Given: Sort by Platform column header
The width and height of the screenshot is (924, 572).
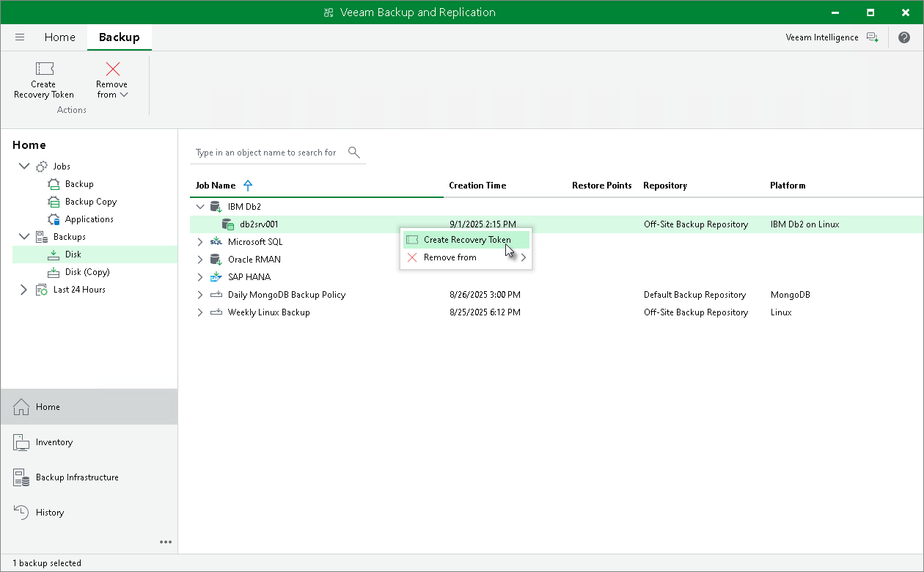Looking at the screenshot, I should click(788, 186).
